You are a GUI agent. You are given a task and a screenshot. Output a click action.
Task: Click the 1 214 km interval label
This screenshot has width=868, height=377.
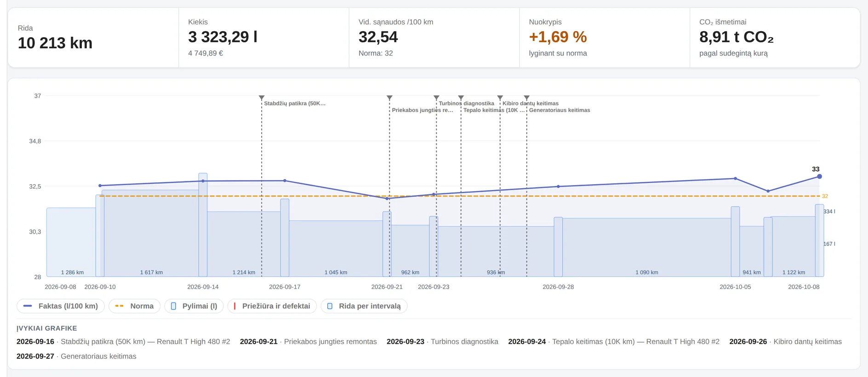(244, 272)
